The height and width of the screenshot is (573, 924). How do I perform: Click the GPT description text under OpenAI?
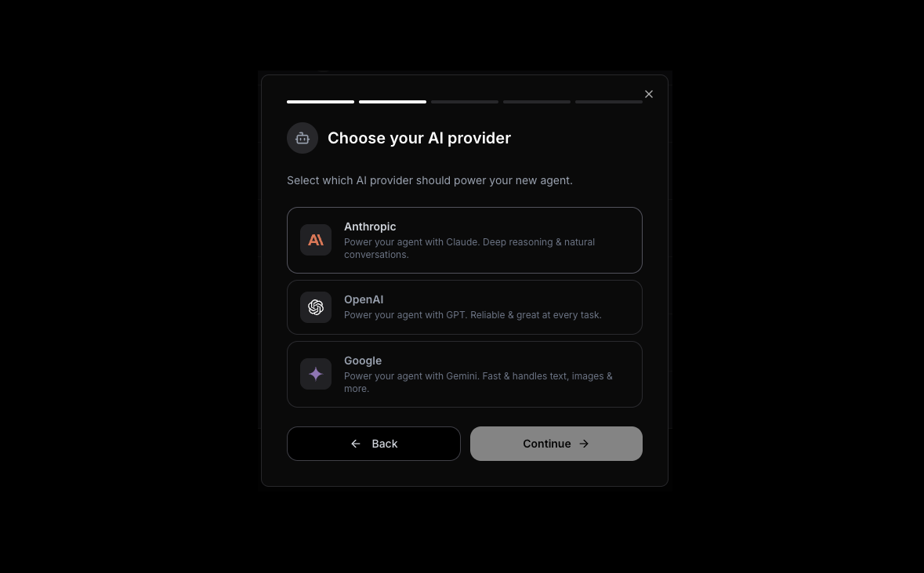coord(473,315)
